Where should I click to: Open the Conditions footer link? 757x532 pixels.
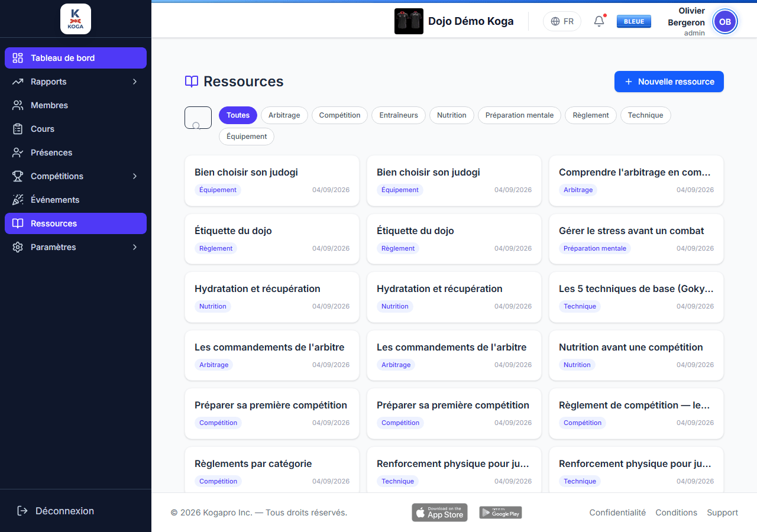pos(677,512)
